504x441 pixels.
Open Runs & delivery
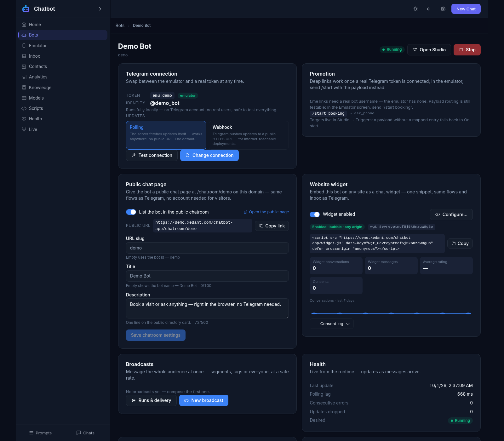151,400
